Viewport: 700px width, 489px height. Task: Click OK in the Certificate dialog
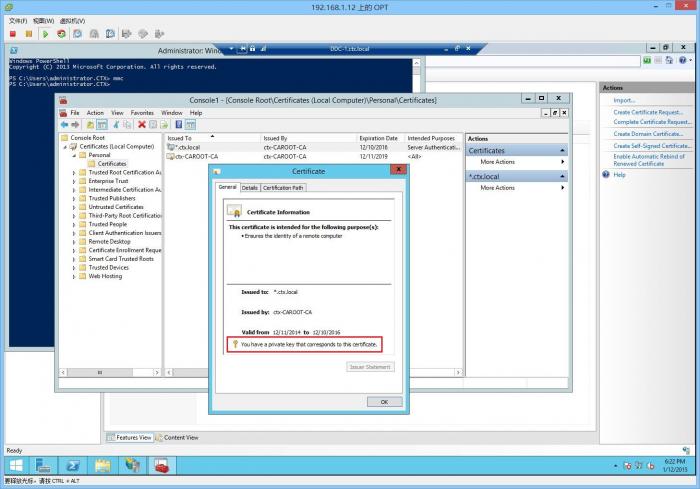(x=384, y=402)
